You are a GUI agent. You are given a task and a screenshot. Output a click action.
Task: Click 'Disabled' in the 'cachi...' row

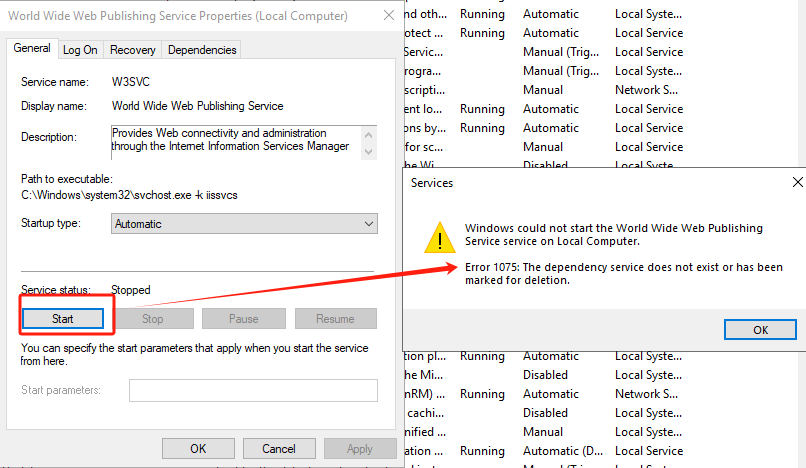pos(545,413)
